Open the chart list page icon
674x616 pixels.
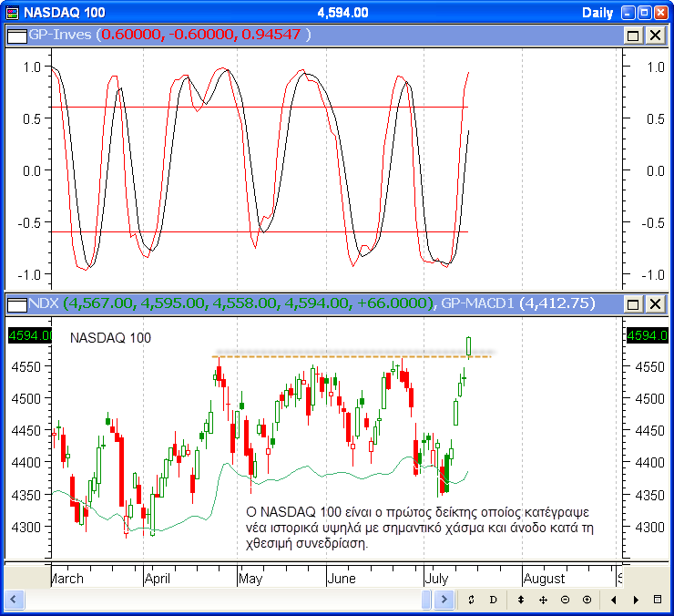pos(658,600)
